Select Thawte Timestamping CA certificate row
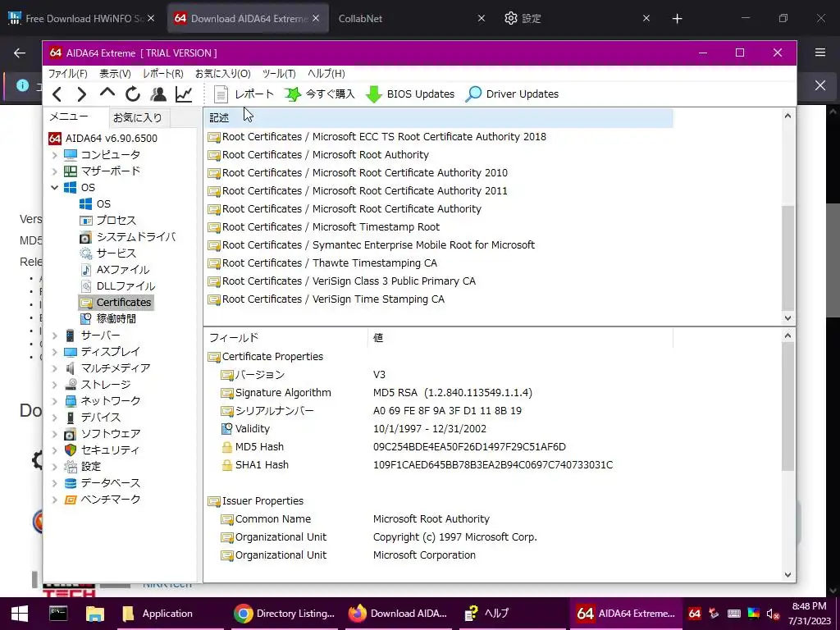This screenshot has height=630, width=840. pos(322,263)
